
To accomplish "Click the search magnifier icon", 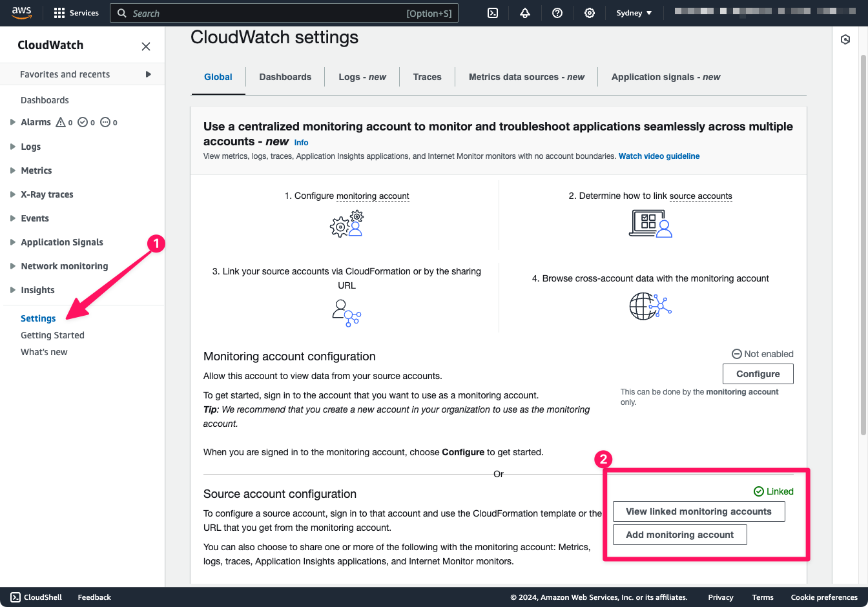I will click(x=121, y=13).
